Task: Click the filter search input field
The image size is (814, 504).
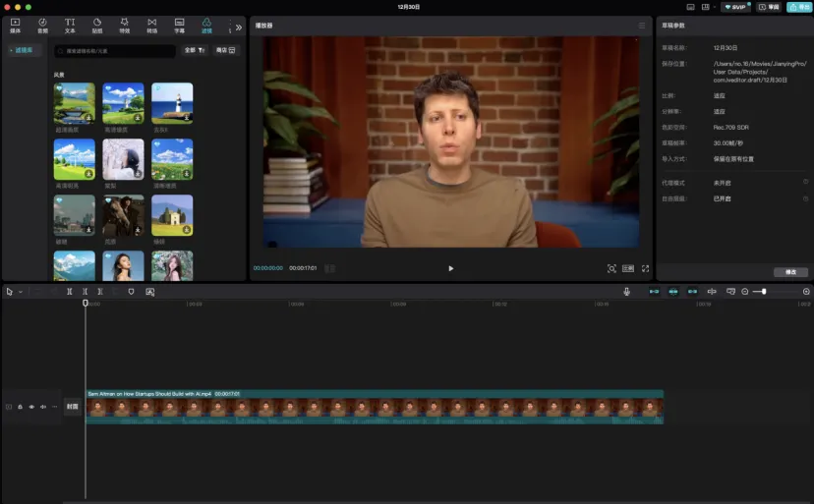Action: 115,50
